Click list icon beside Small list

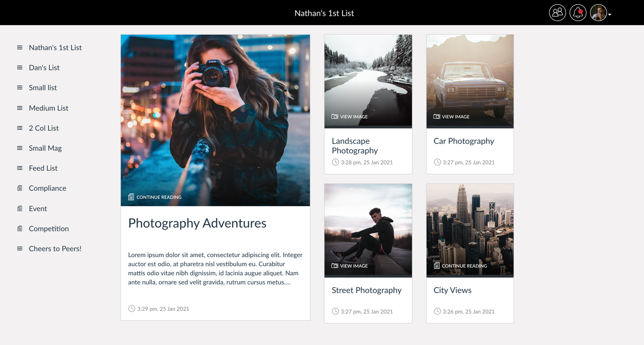coord(20,87)
